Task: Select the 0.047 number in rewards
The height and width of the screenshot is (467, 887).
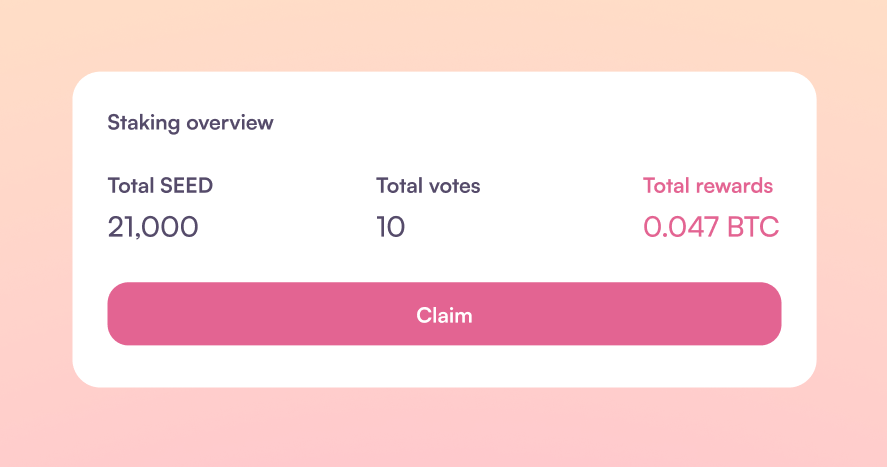Action: point(681,227)
